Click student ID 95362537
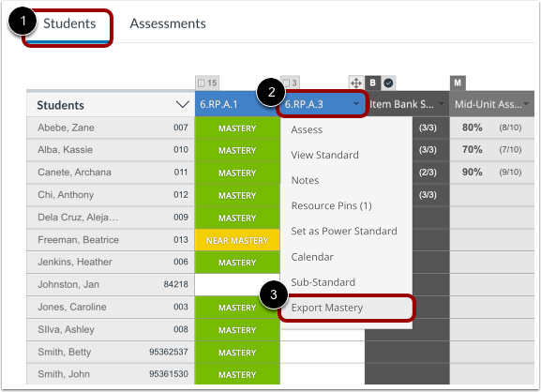541x392 pixels. tap(169, 352)
